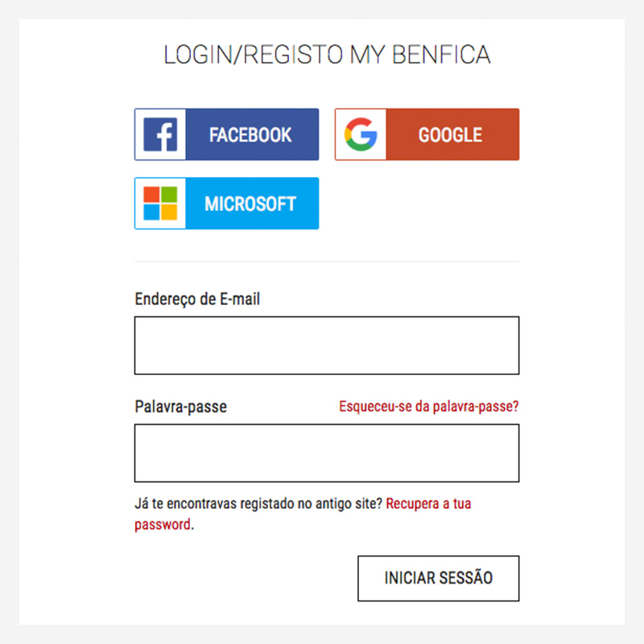Click the Microsoft four-square logo icon
Image resolution: width=644 pixels, height=644 pixels.
click(x=160, y=204)
